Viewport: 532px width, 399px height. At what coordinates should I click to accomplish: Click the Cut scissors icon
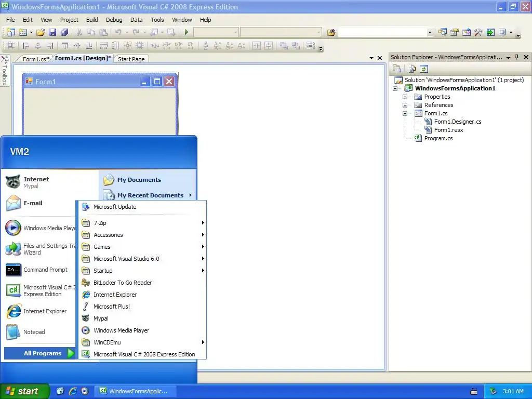click(79, 32)
